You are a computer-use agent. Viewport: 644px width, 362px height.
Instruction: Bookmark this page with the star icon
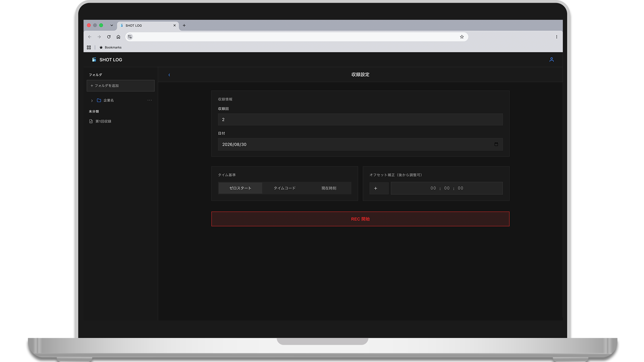[x=462, y=37]
